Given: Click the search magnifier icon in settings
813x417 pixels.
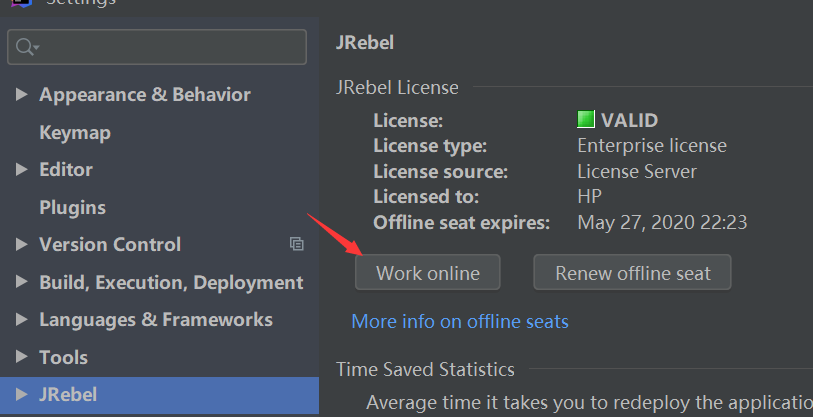Looking at the screenshot, I should (x=25, y=47).
